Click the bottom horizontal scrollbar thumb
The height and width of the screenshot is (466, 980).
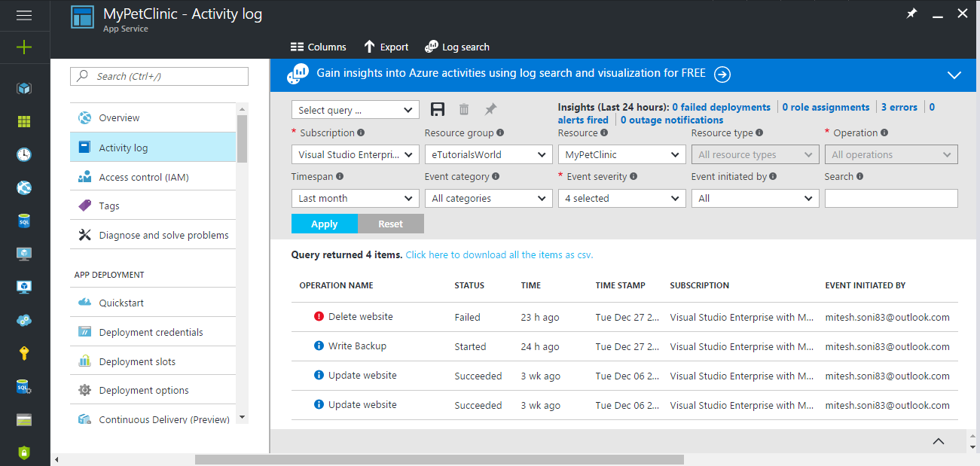(x=439, y=459)
